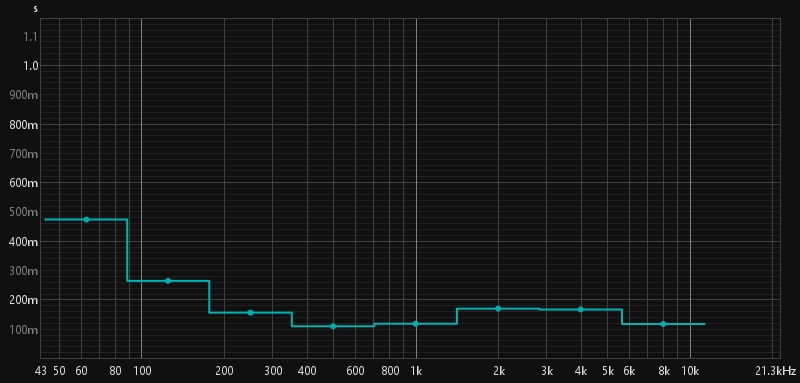Click the 63 Hz band data point
The width and height of the screenshot is (800, 383).
click(x=86, y=219)
